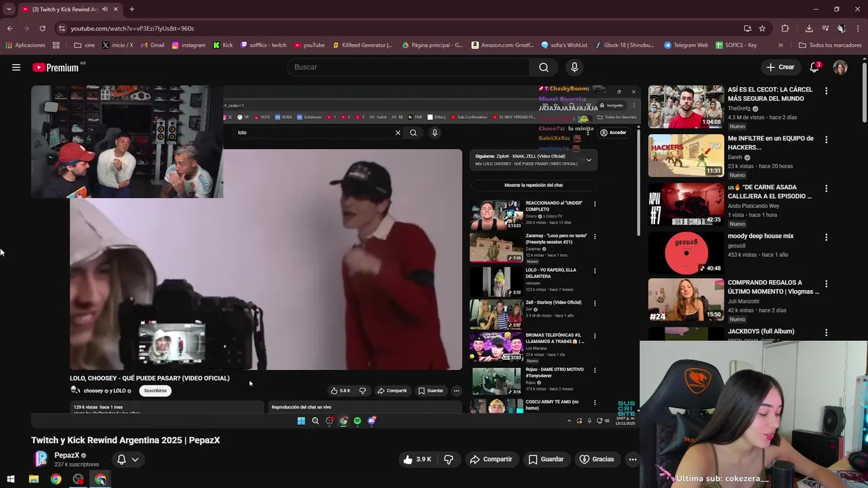This screenshot has width=868, height=488.
Task: Open the YouTube account avatar menu
Action: pyautogui.click(x=840, y=67)
